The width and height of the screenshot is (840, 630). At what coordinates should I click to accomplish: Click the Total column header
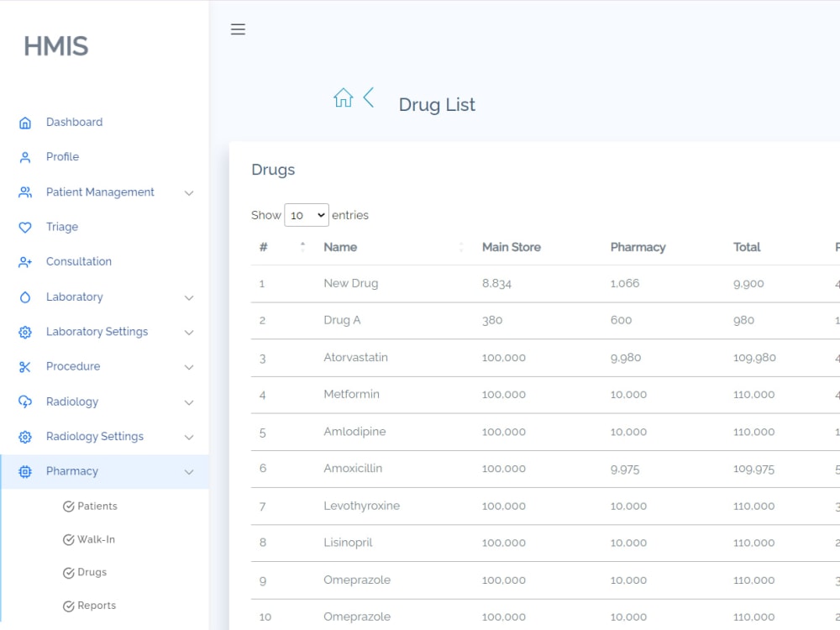tap(747, 247)
